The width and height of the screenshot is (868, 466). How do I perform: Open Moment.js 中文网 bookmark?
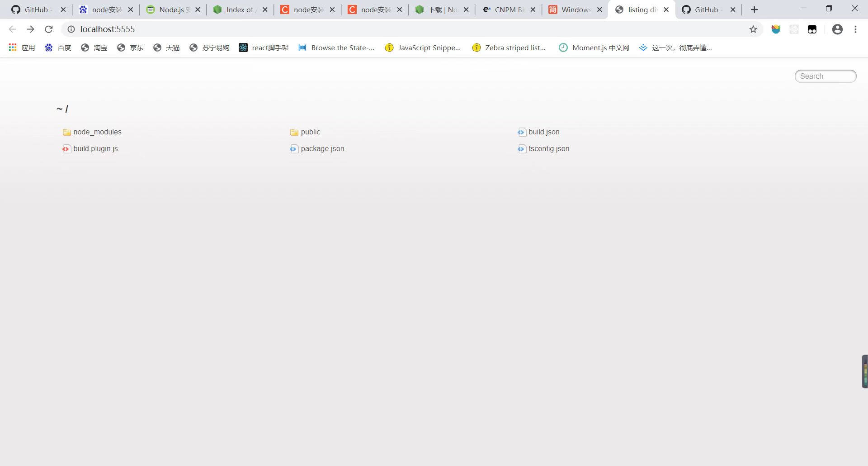(x=594, y=48)
